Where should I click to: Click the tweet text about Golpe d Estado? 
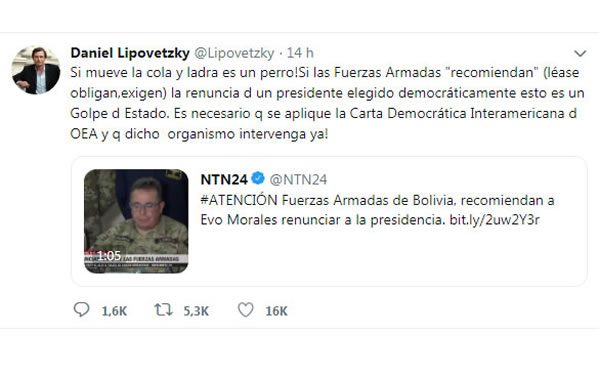pos(327,103)
